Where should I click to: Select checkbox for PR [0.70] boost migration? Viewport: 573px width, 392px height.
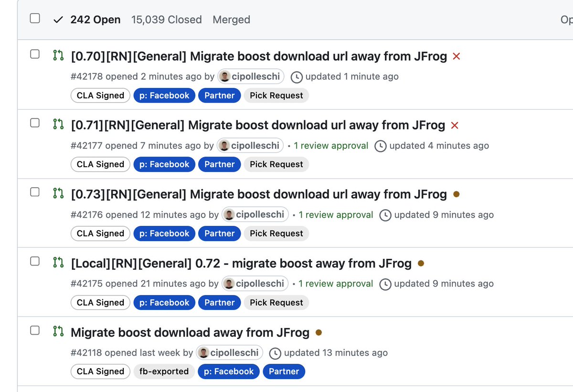point(35,54)
